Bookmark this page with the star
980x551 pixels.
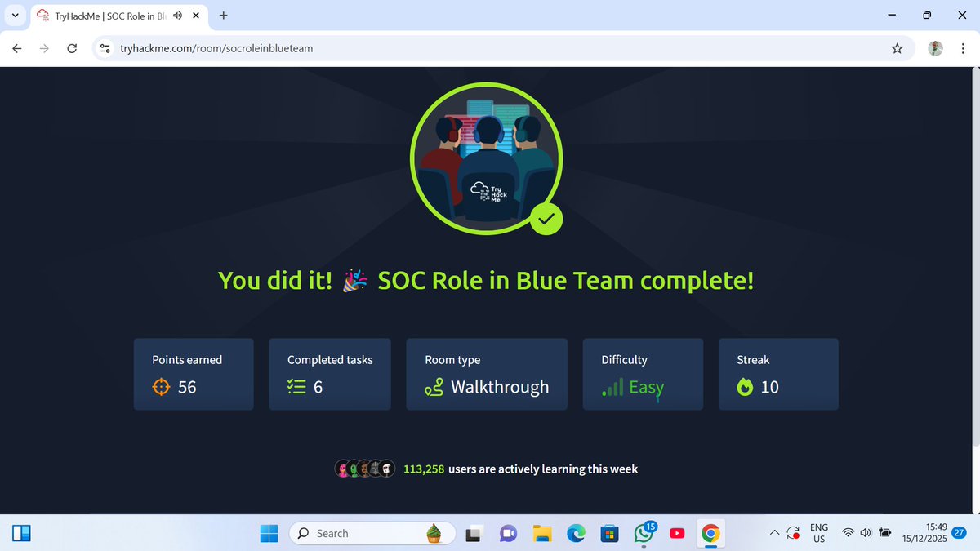point(897,48)
